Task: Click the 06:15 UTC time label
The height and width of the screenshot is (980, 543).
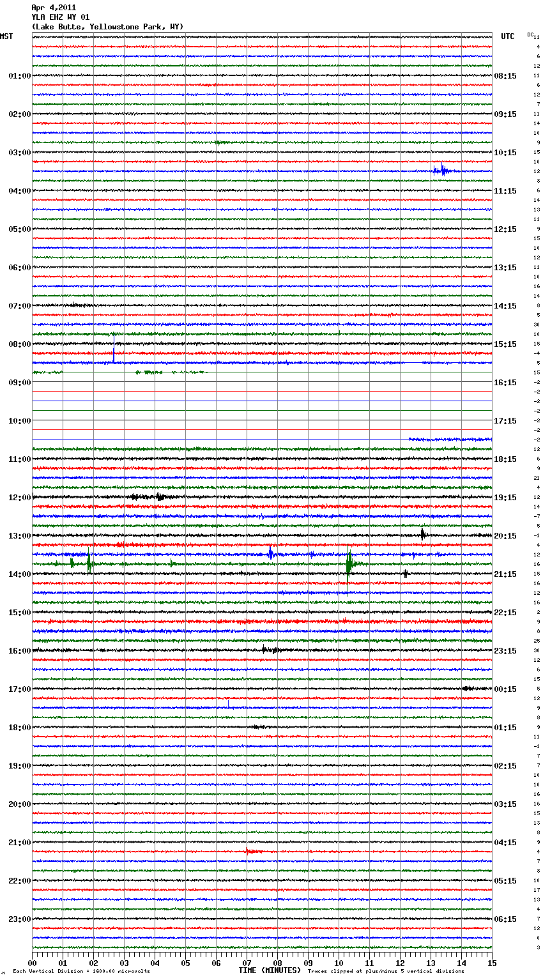Action: [x=505, y=919]
